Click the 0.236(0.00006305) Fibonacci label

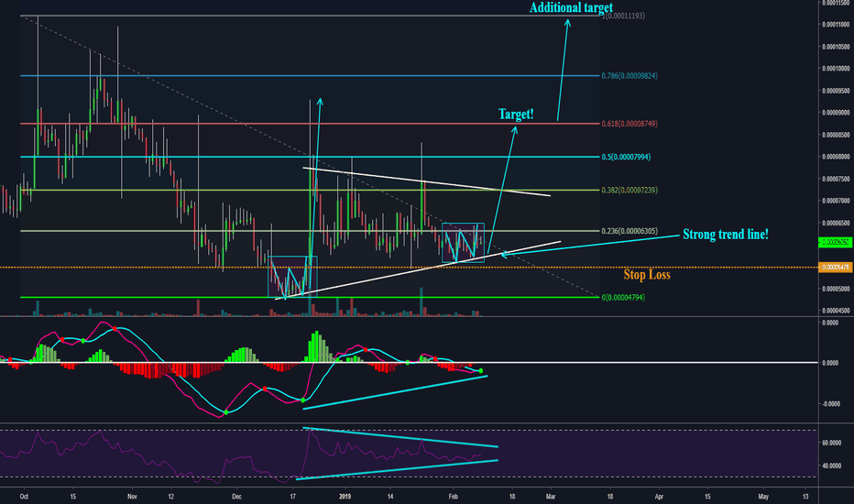[x=630, y=231]
